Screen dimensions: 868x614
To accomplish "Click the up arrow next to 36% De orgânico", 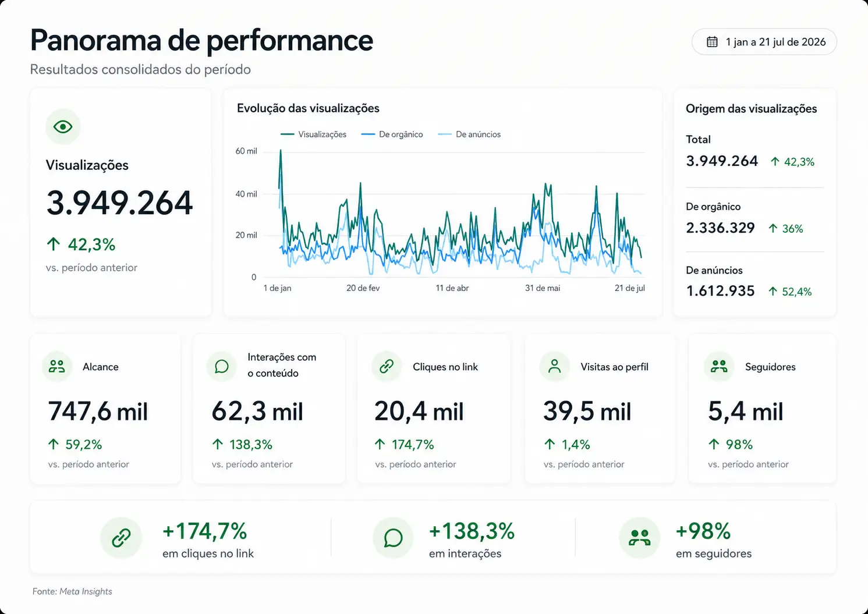I will pos(773,228).
